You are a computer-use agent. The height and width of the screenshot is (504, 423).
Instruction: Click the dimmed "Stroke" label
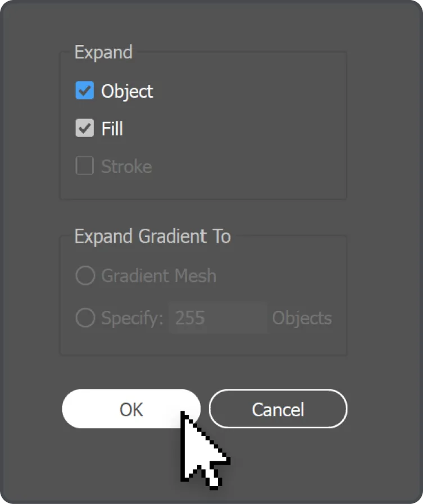click(126, 166)
